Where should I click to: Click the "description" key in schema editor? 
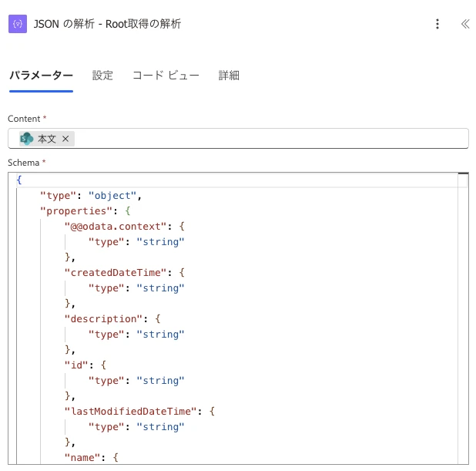[x=103, y=319]
